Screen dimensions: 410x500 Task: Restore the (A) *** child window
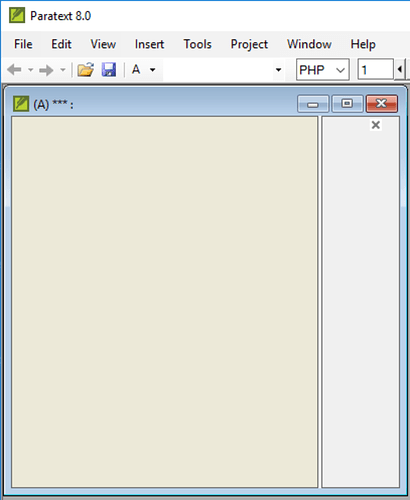(347, 104)
